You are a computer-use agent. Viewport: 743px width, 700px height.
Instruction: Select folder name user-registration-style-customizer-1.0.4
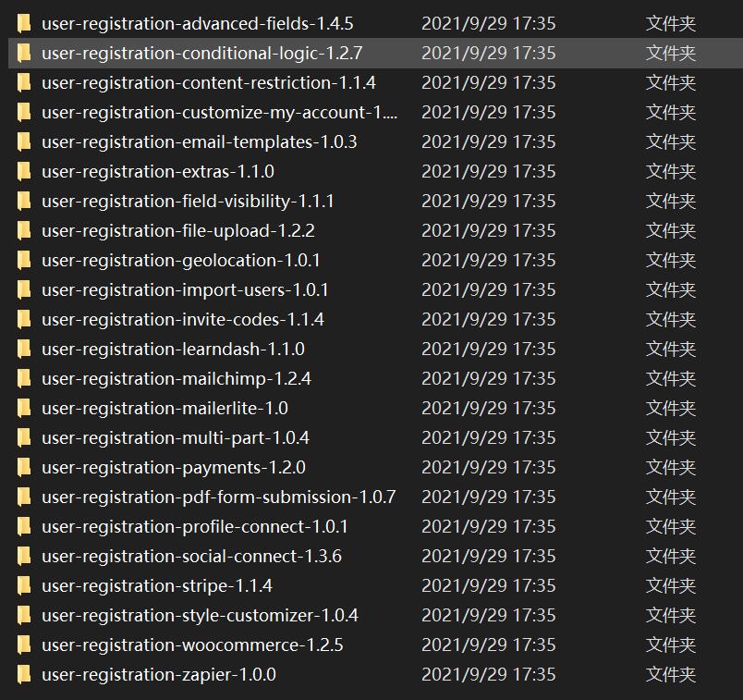tap(200, 615)
